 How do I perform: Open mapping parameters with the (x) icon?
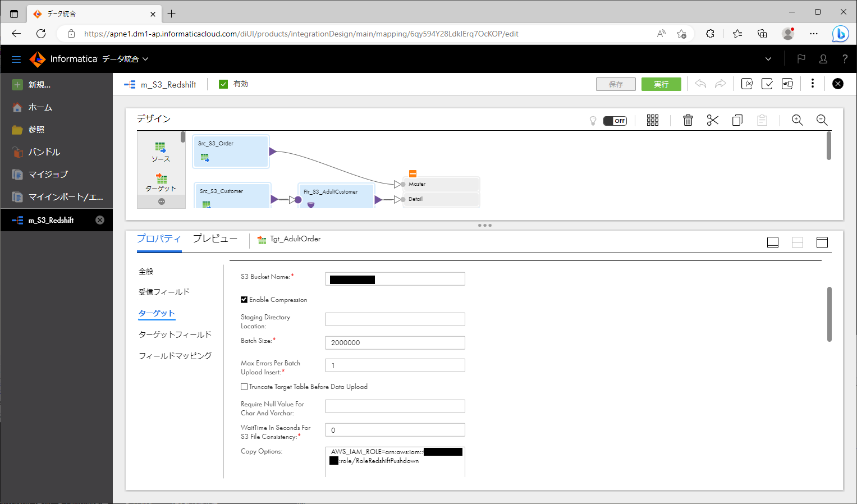point(748,83)
